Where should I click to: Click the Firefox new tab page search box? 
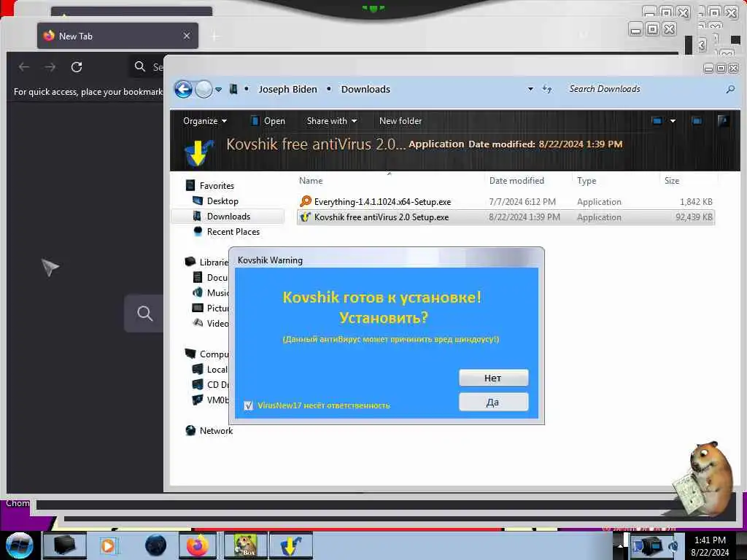pyautogui.click(x=144, y=313)
